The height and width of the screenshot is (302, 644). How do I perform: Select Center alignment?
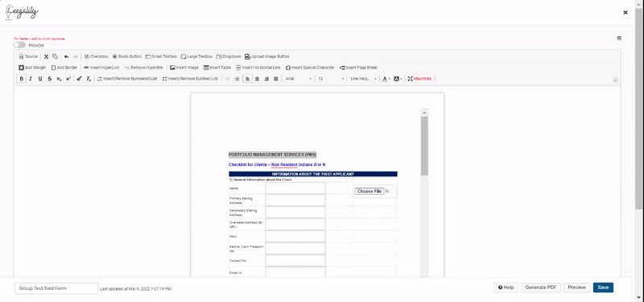pyautogui.click(x=257, y=78)
